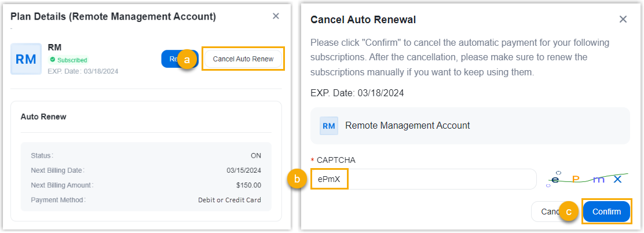Click the RM icon beside Remote Management Account
Viewport: 644px width, 233px height.
329,125
